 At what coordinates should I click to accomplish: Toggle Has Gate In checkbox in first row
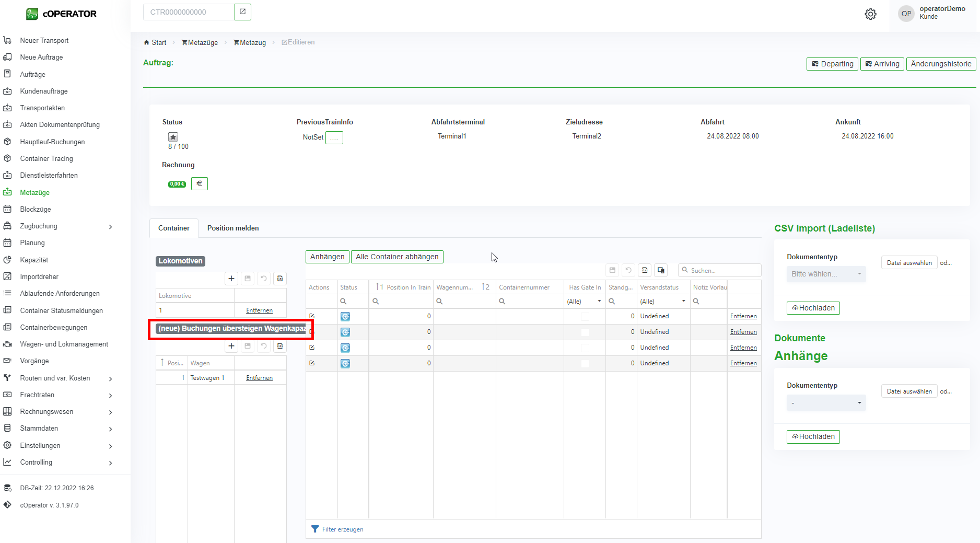(x=585, y=316)
